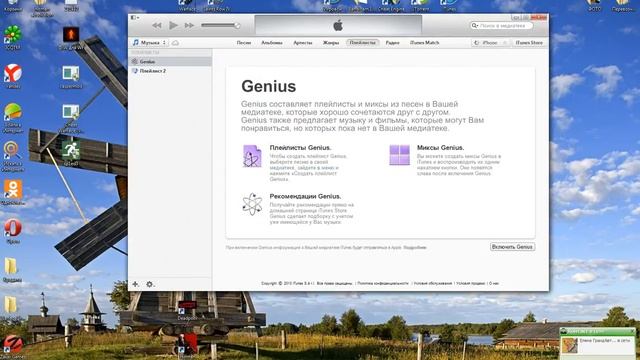The image size is (640, 360).
Task: Open Условия продажи link
Action: coord(471,283)
